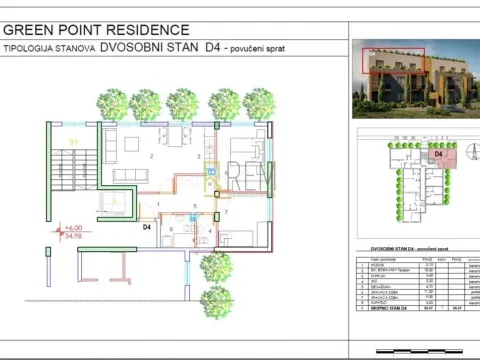The image size is (480, 360).
Task: Open the key site plan thumbnail
Action: tap(419, 183)
